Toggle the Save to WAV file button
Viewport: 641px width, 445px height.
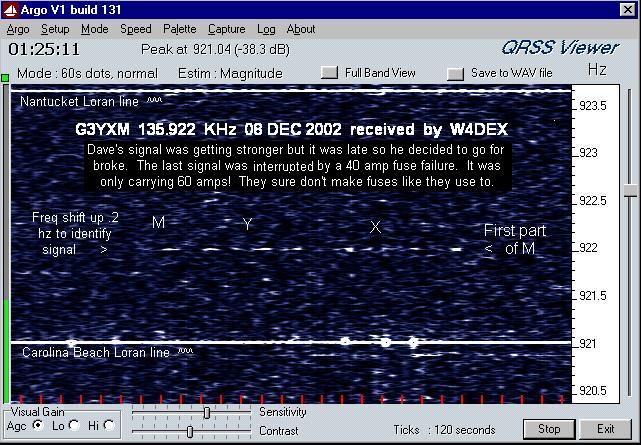455,74
